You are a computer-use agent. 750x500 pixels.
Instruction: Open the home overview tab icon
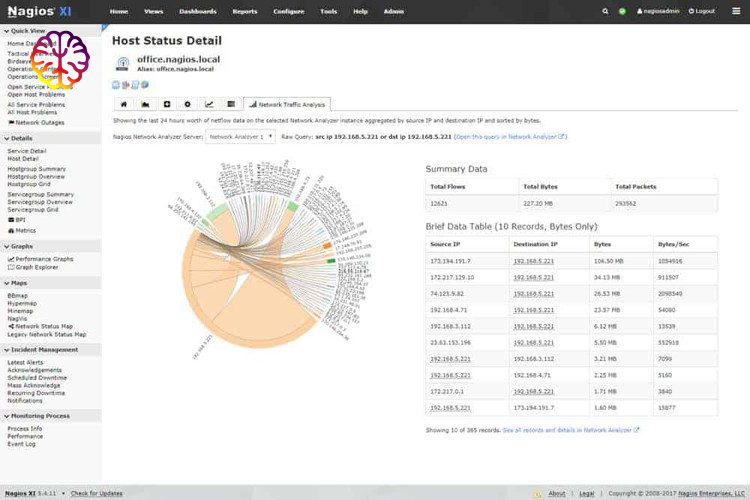123,104
